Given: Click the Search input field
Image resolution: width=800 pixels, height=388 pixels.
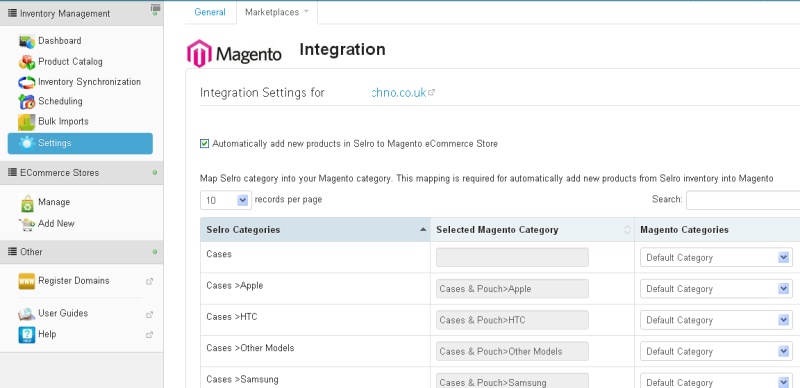Looking at the screenshot, I should (743, 200).
